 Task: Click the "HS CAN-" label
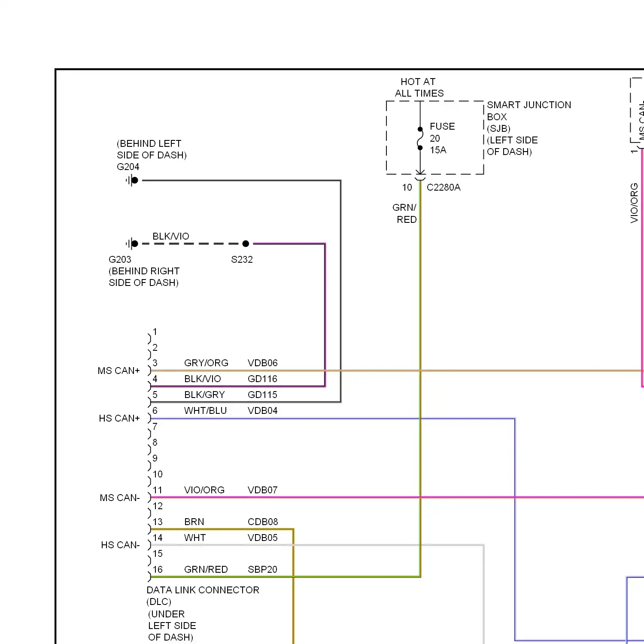coord(121,545)
